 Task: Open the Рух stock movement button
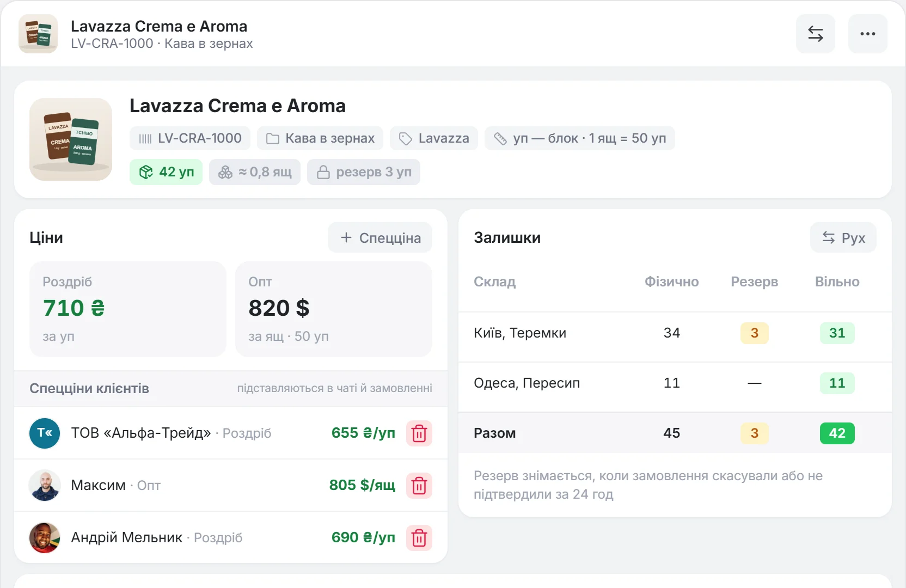point(843,237)
